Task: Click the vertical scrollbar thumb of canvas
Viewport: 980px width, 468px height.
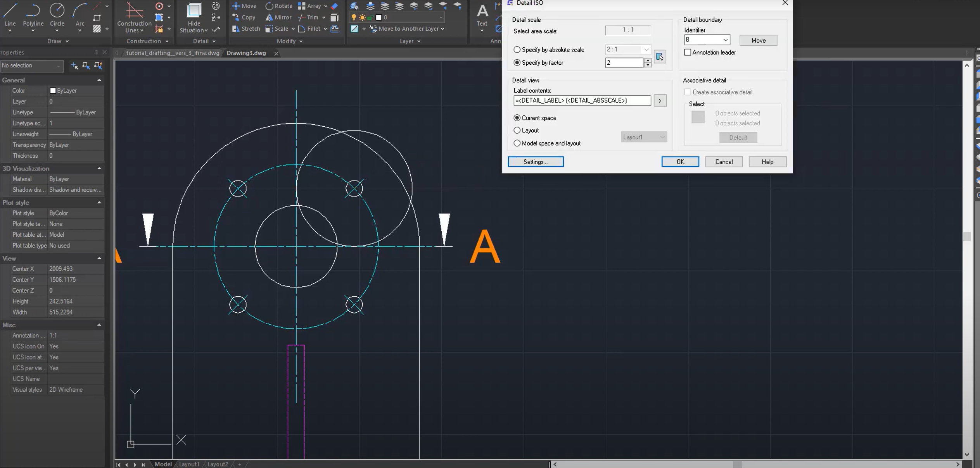Action: pyautogui.click(x=967, y=236)
